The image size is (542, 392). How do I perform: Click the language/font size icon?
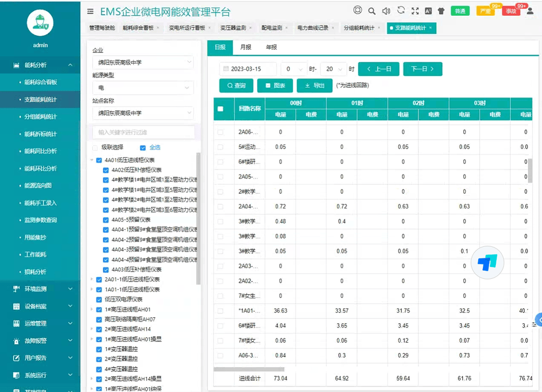pos(428,11)
